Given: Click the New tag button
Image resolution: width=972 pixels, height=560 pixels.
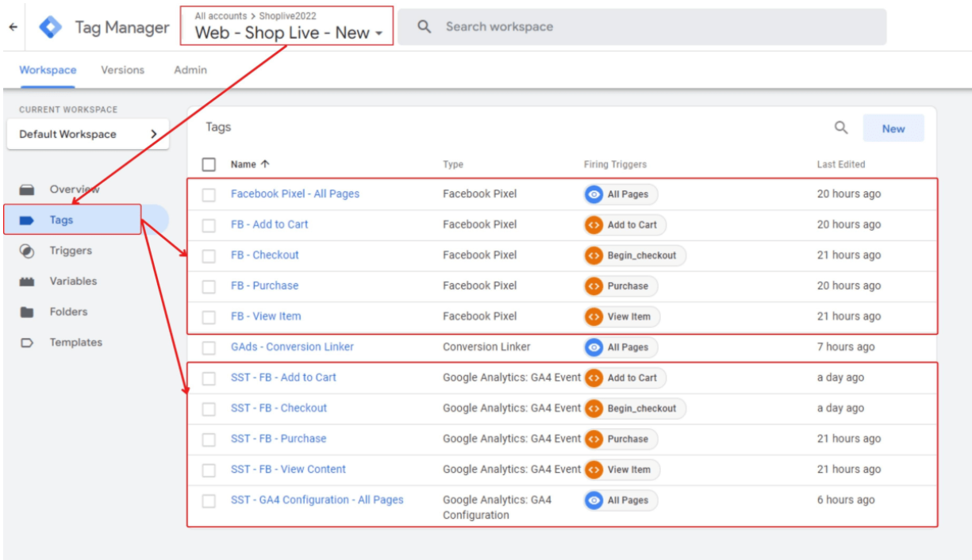Looking at the screenshot, I should 893,128.
